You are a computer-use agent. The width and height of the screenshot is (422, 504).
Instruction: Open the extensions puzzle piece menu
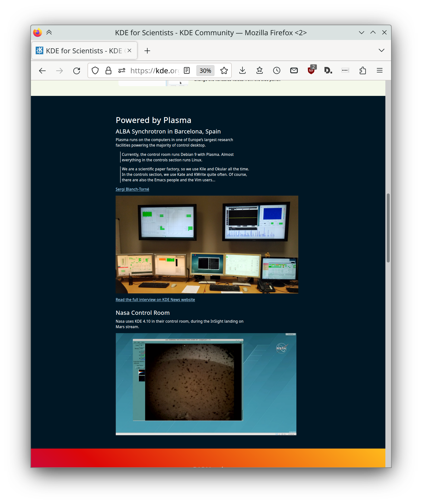[363, 71]
